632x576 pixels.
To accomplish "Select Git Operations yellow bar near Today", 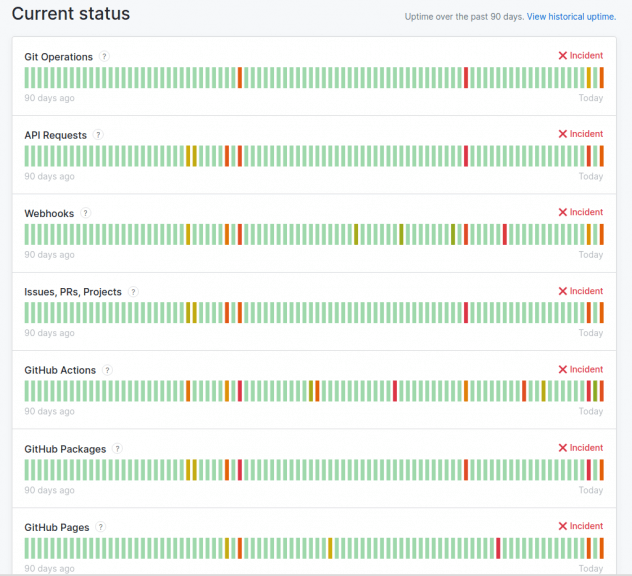I will click(x=589, y=77).
